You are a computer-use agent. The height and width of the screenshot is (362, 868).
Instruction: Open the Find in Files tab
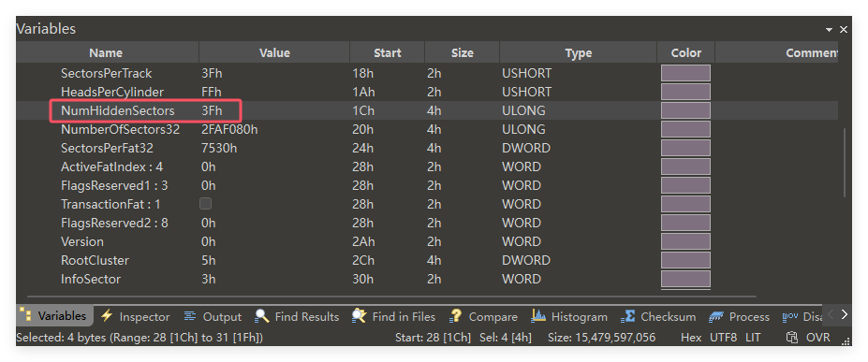(393, 316)
